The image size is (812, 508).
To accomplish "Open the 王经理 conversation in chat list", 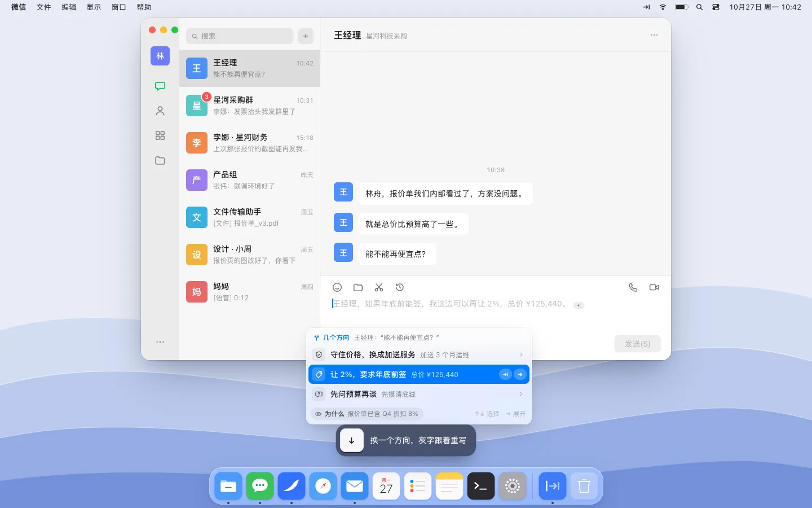I will point(250,68).
